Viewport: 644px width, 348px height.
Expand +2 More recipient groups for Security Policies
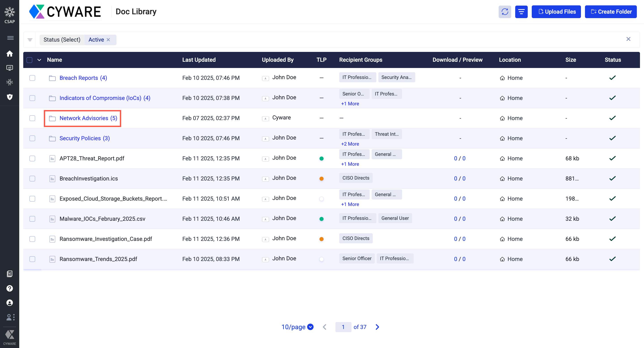pos(350,144)
